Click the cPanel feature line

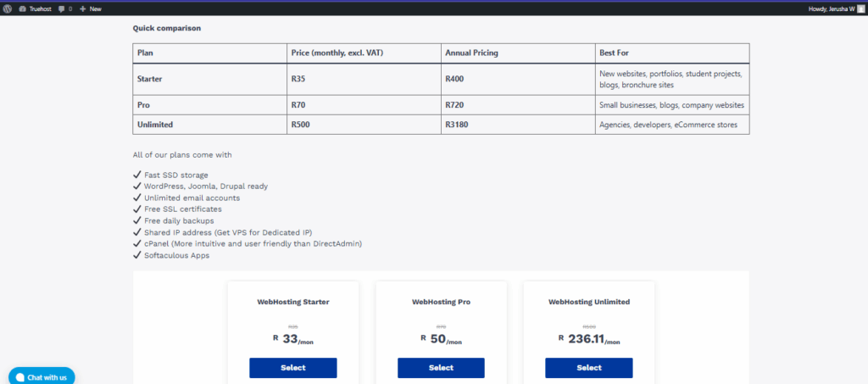coord(248,243)
